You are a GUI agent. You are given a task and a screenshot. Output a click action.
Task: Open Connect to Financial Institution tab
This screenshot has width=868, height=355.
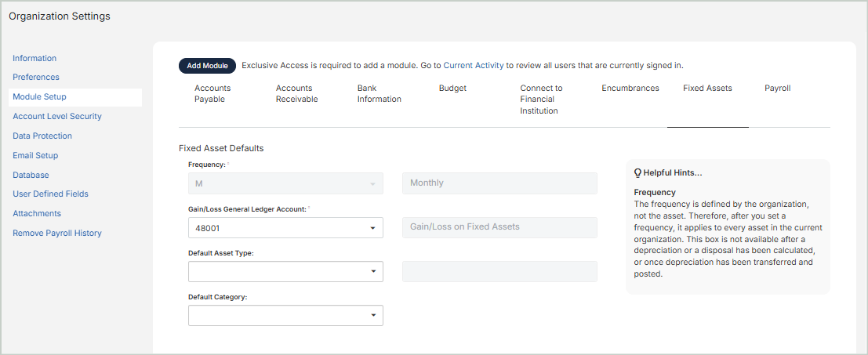[x=541, y=100]
